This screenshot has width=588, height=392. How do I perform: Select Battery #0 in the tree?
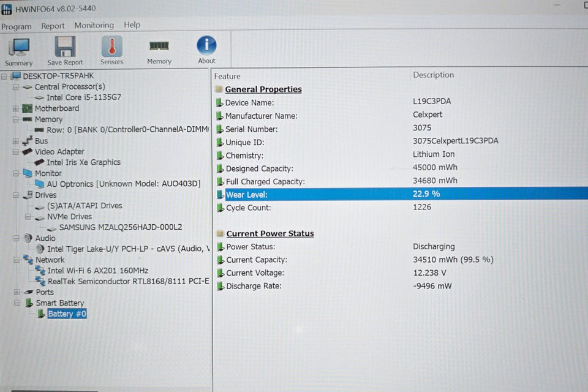[67, 314]
